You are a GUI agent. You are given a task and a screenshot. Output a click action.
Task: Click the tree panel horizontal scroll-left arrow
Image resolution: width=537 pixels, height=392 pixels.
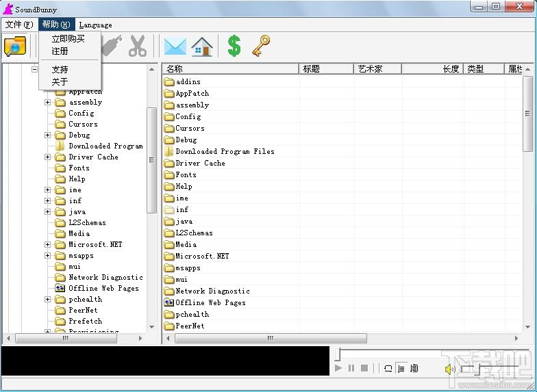tap(8, 338)
